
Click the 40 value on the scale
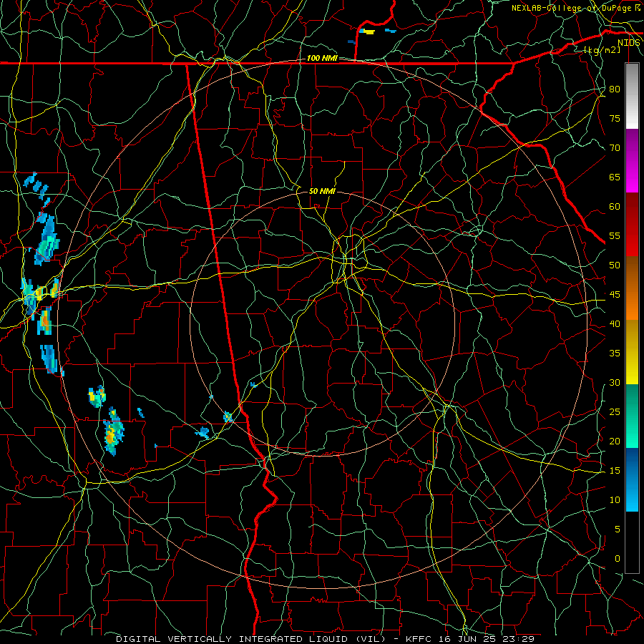[x=615, y=323]
